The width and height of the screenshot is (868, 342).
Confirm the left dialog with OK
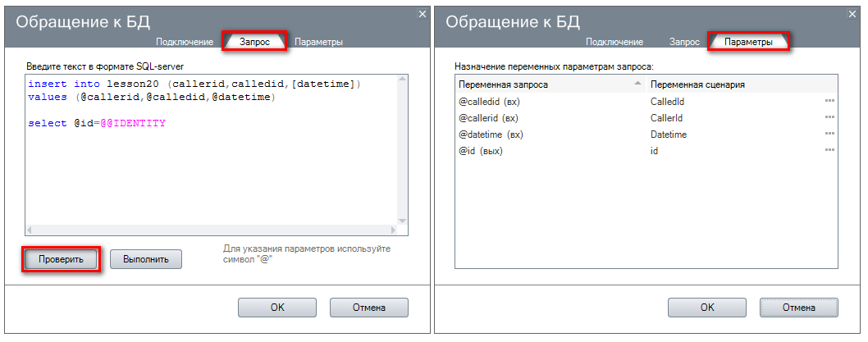tap(277, 308)
